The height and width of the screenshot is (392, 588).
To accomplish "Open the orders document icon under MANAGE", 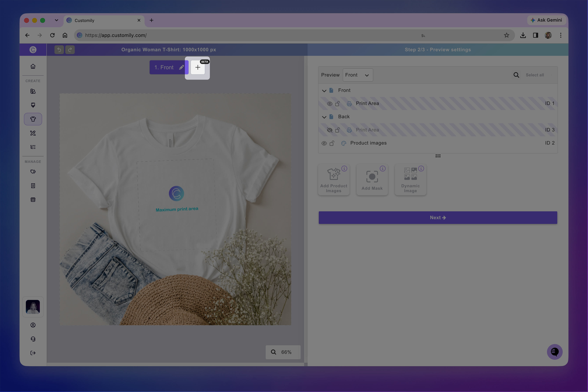I will 33,186.
